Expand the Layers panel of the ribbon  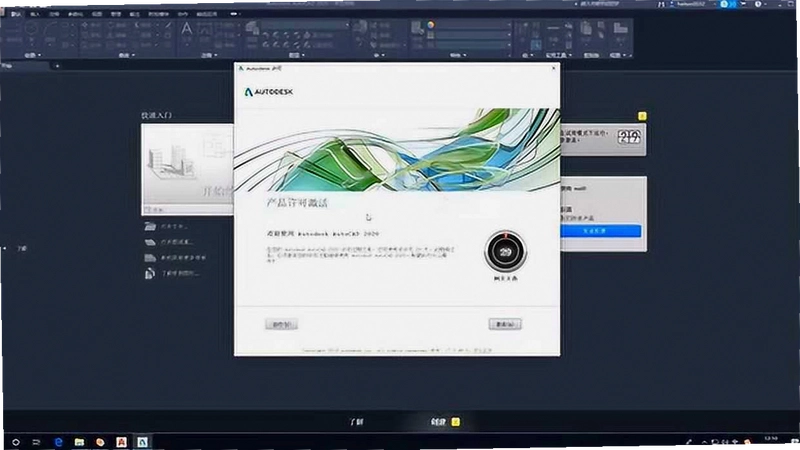click(296, 55)
